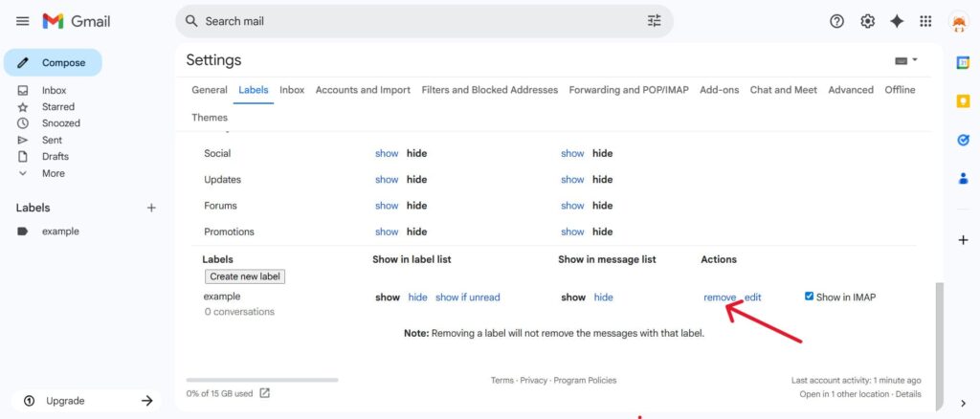Image resolution: width=980 pixels, height=419 pixels.
Task: Remove the example label
Action: tap(720, 298)
